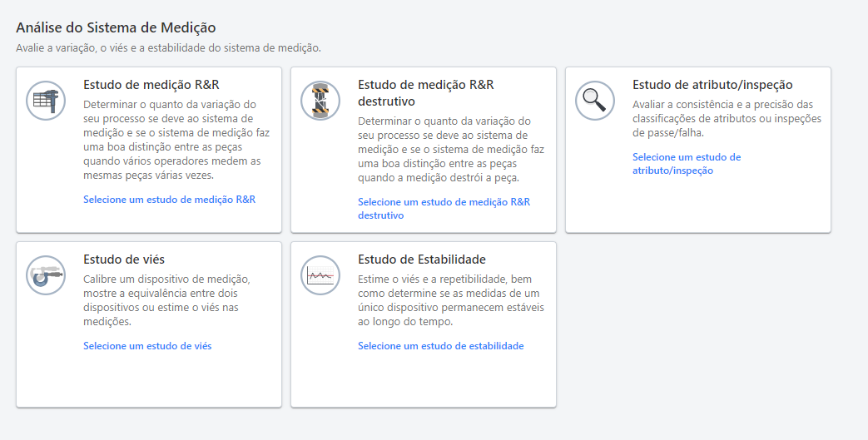
Task: Click the magnifying glass attribute study icon
Action: pos(595,101)
